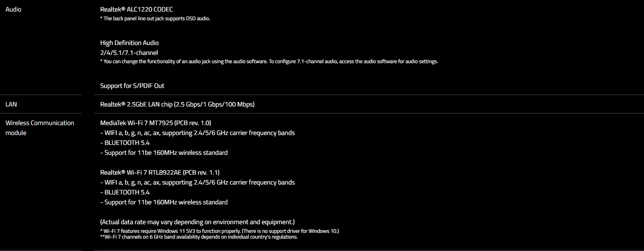Screen dimensions: 644x251
Task: Click the MediaTek Wi-Fi 7 MT7925 line
Action: (x=156, y=123)
